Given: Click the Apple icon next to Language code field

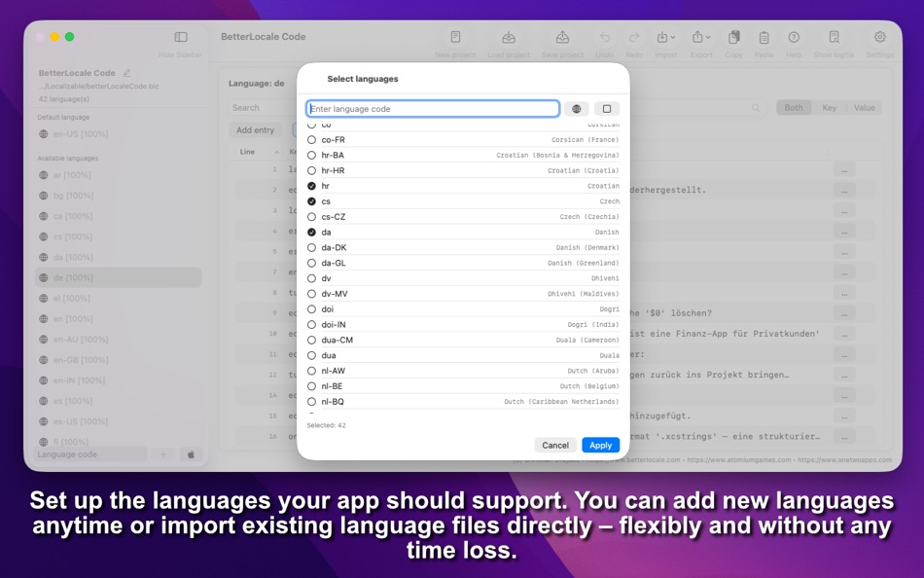Looking at the screenshot, I should click(192, 453).
